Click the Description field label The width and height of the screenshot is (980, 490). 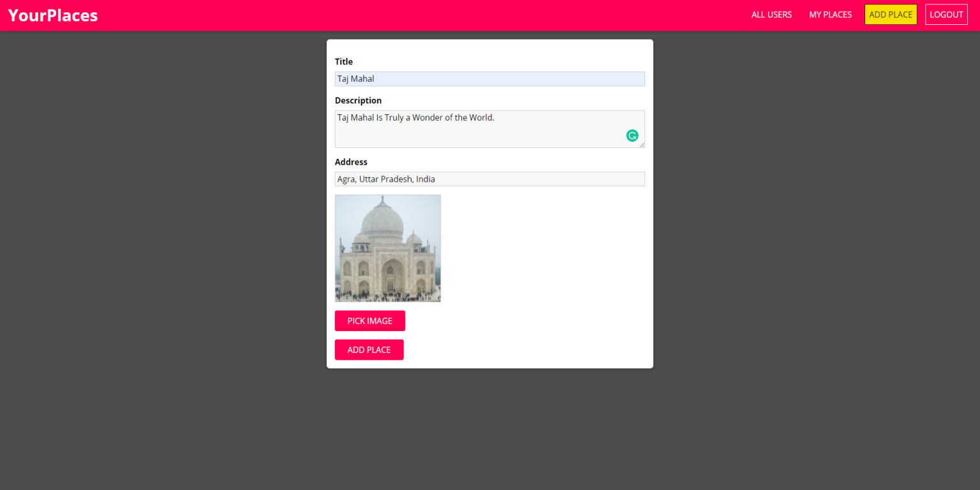tap(359, 101)
